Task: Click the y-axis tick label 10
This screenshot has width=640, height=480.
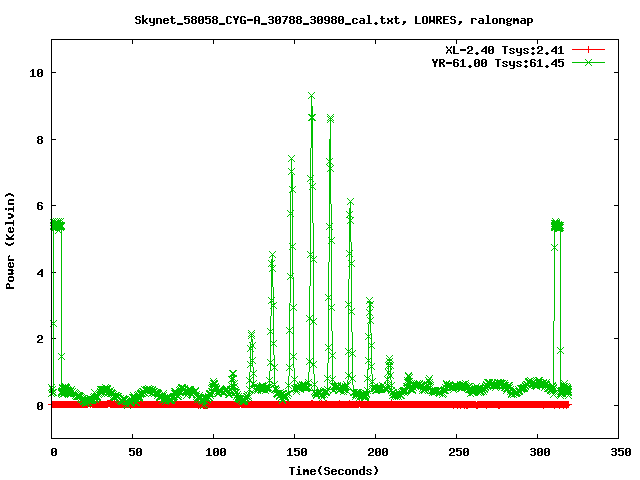Action: tap(36, 73)
